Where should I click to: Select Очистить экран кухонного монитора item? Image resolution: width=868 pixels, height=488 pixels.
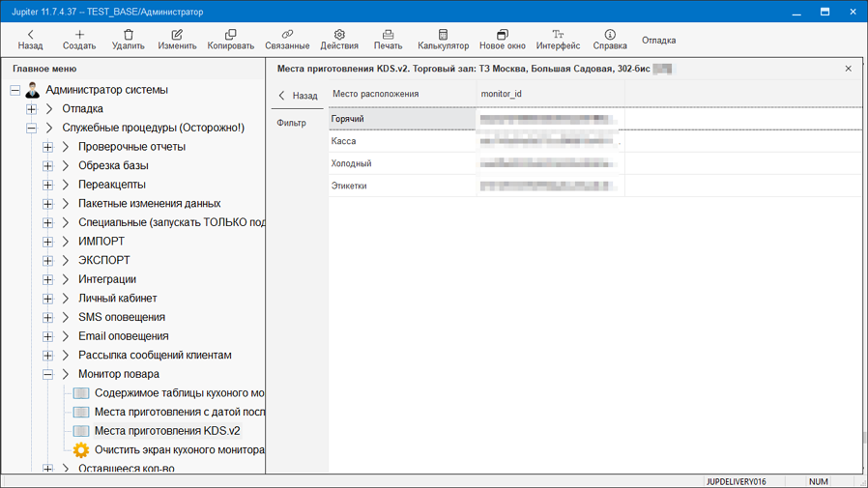pyautogui.click(x=179, y=449)
